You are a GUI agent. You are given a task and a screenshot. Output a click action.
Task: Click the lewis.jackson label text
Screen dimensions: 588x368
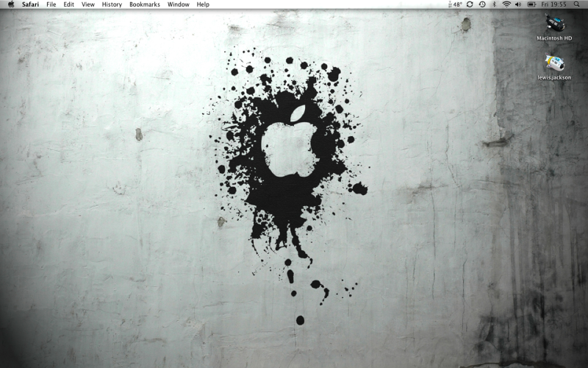click(x=554, y=78)
